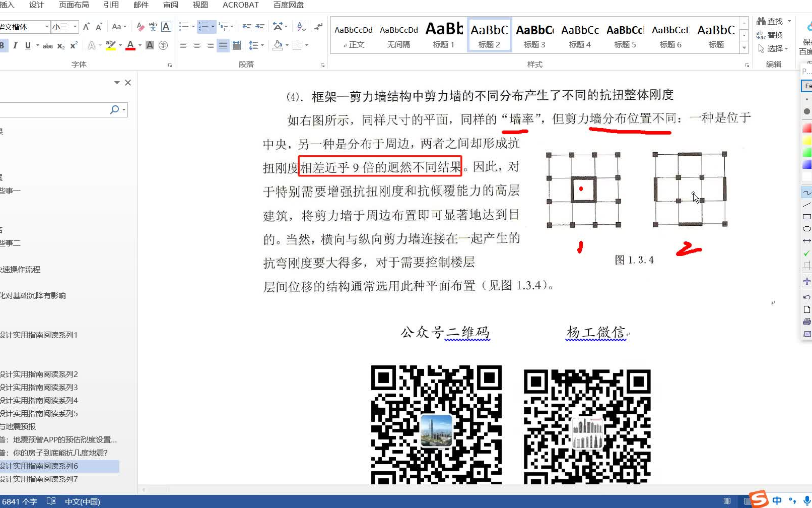Select the freehand curve pen tool
The height and width of the screenshot is (508, 812).
tap(806, 193)
